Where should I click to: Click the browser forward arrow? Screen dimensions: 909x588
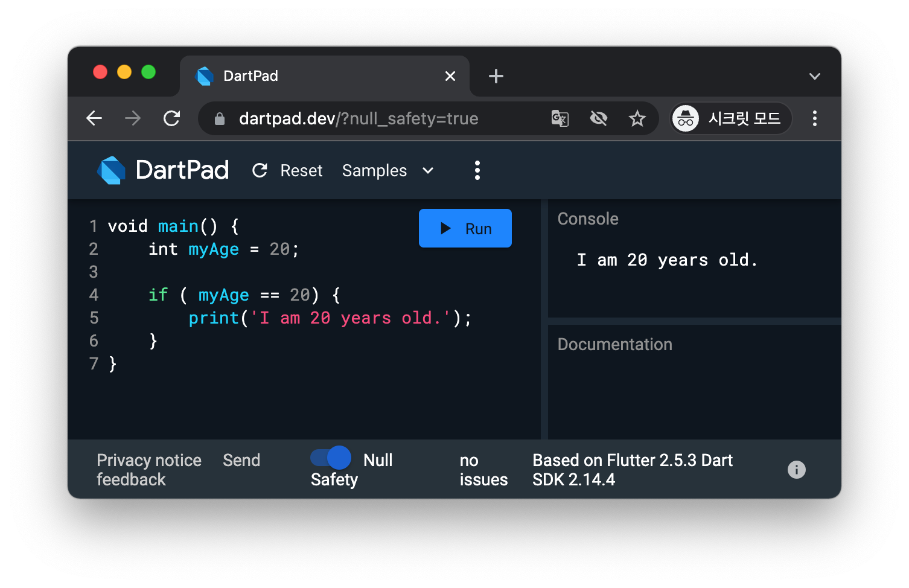[x=133, y=118]
